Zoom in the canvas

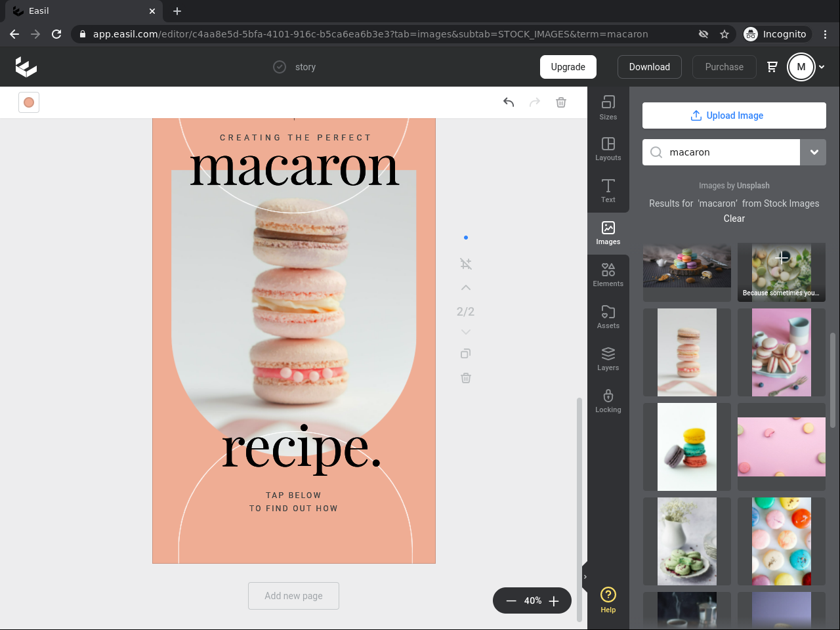point(554,601)
